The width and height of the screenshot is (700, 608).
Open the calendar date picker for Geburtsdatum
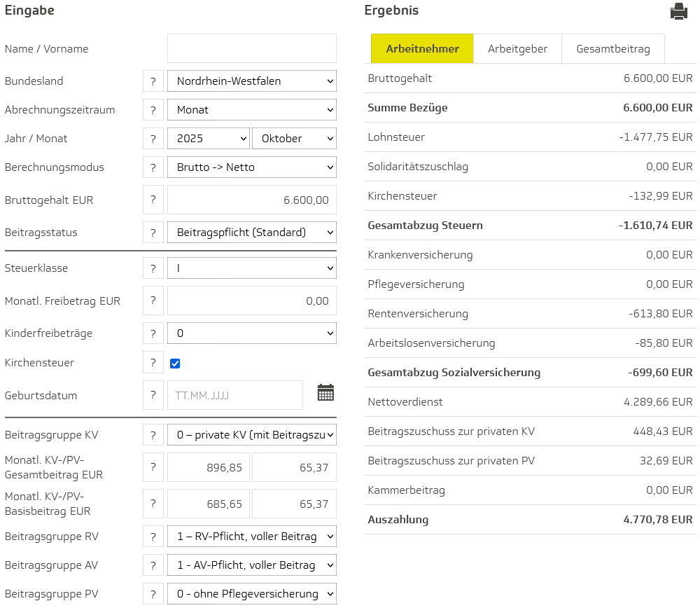click(325, 392)
